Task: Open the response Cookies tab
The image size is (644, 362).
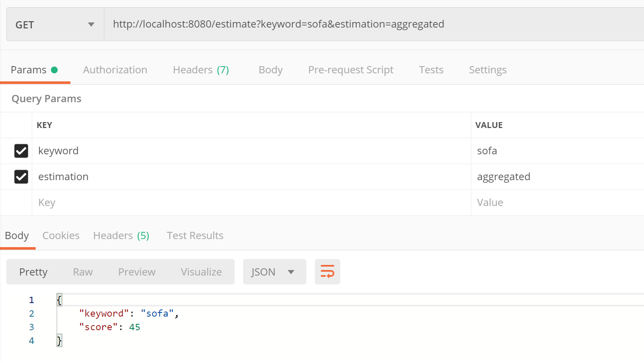Action: 61,236
